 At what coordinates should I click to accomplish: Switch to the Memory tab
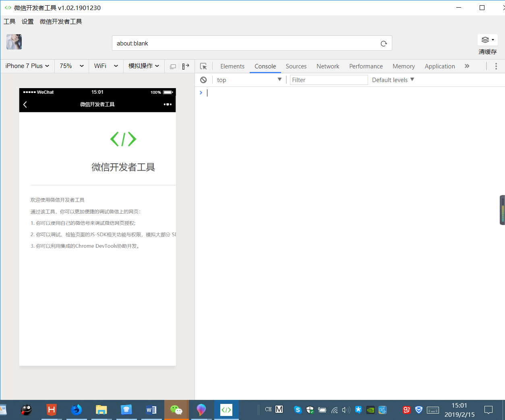point(404,66)
